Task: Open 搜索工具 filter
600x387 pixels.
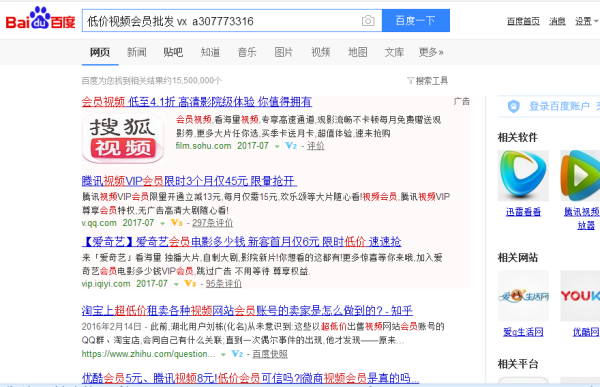Action: pos(427,80)
